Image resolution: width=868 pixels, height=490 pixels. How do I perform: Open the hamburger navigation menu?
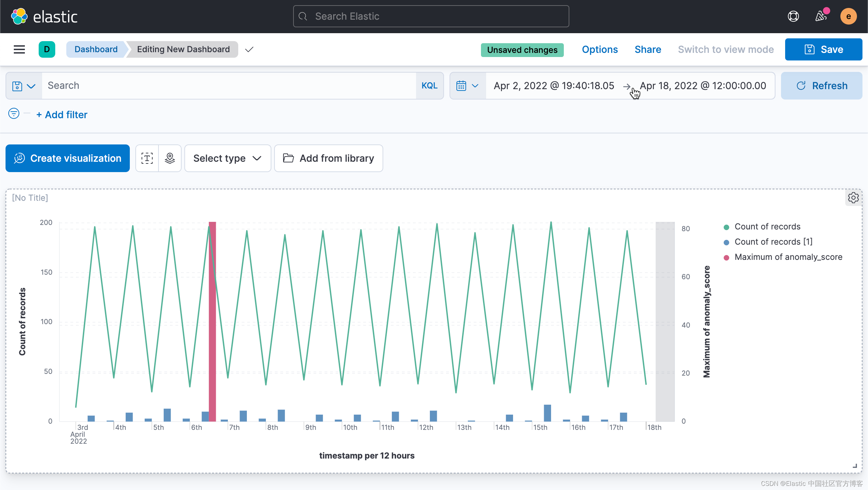click(19, 49)
